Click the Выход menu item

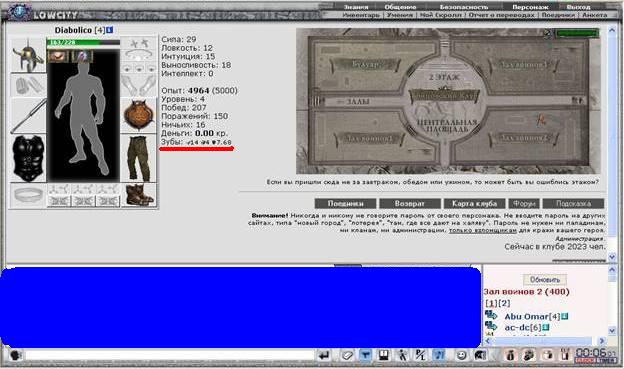pos(578,7)
